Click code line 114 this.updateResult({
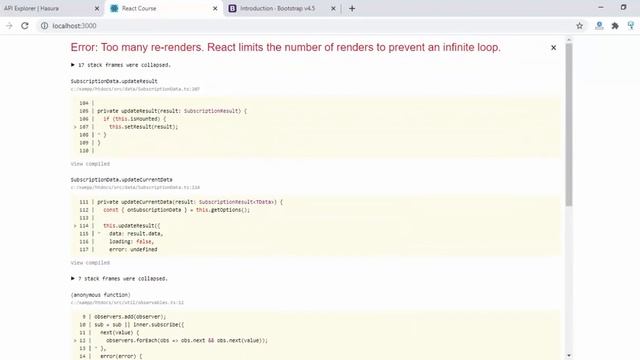This screenshot has width=640, height=360. [132, 226]
